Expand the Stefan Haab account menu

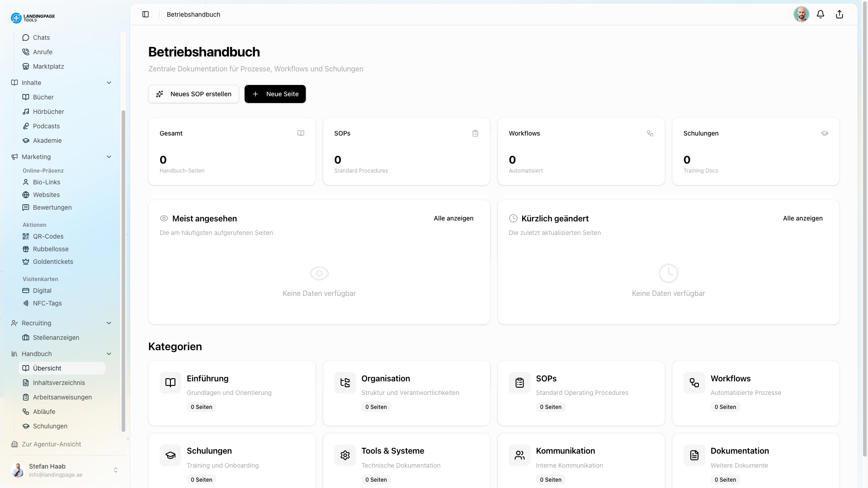coord(116,470)
